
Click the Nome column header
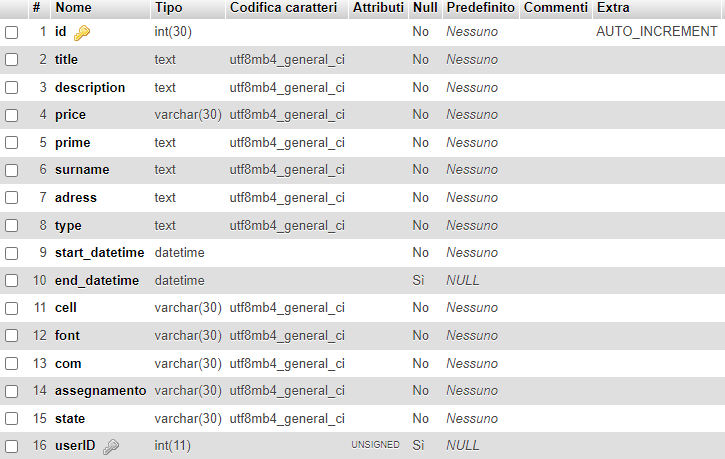[x=74, y=7]
